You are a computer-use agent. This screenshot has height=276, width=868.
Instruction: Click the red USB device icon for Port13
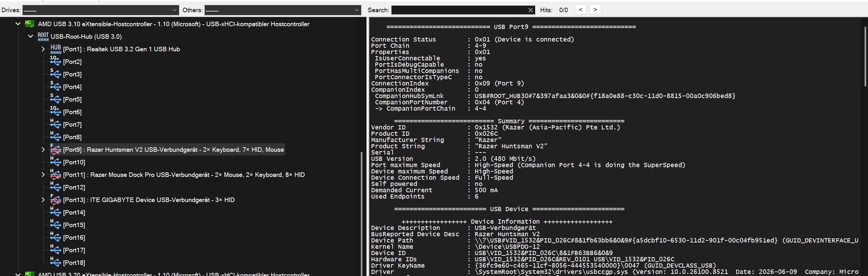point(55,200)
